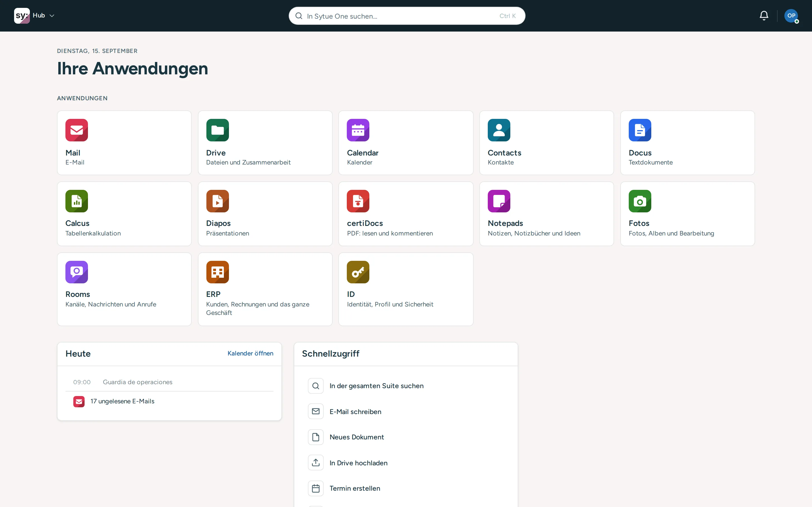
Task: Open the ID key icon
Action: [358, 272]
